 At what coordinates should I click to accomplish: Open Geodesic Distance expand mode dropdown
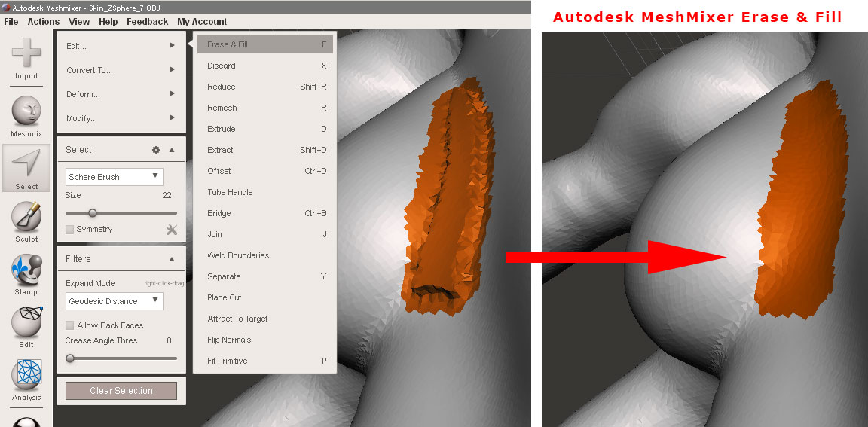115,301
